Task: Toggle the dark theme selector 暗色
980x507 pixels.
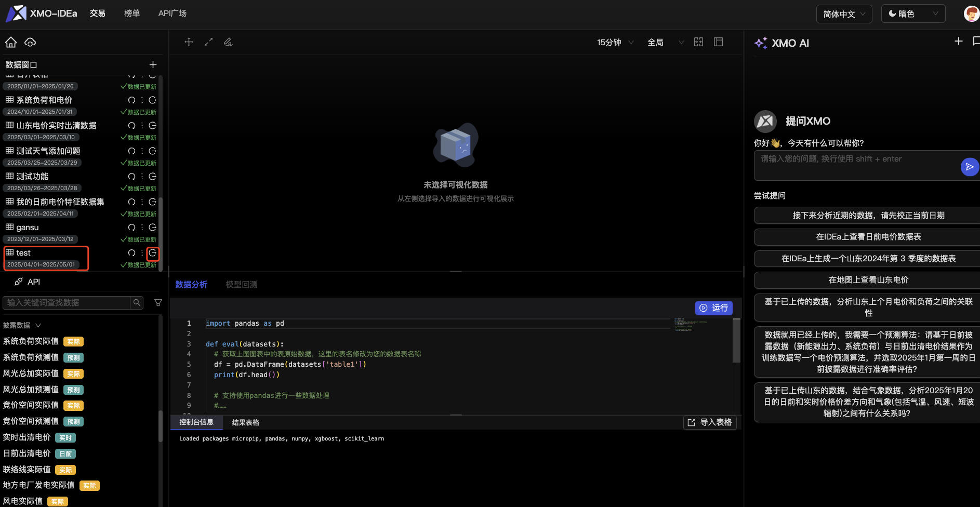Action: [x=913, y=14]
